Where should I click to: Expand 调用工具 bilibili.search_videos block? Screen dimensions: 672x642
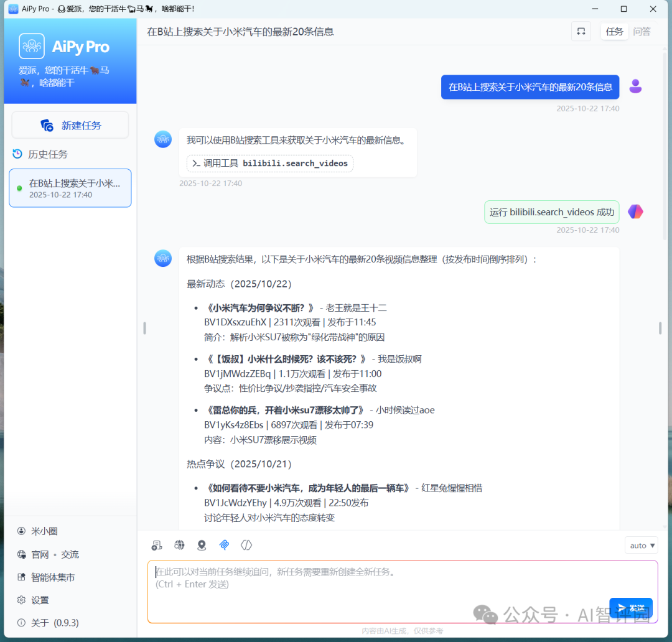click(x=270, y=163)
